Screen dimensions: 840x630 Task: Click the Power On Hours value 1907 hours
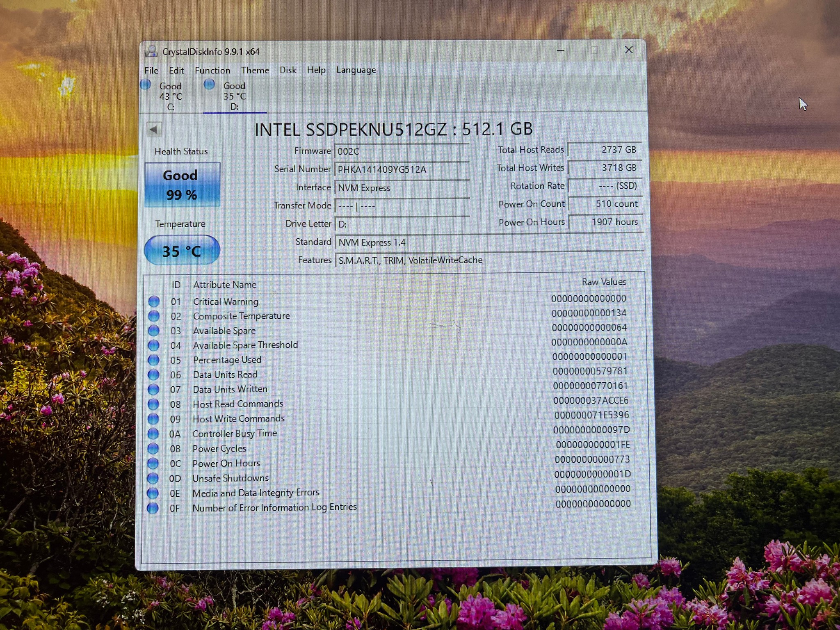[606, 222]
